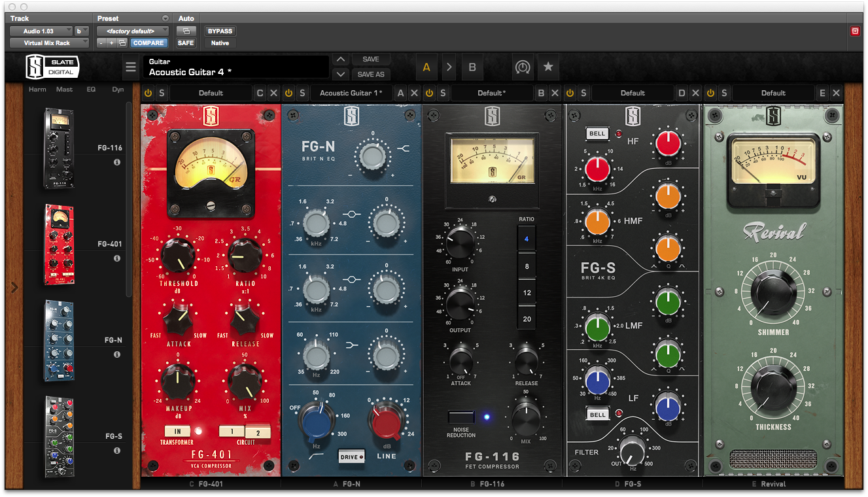Toggle power on the FG-116 module
This screenshot has height=497, width=868.
click(429, 93)
